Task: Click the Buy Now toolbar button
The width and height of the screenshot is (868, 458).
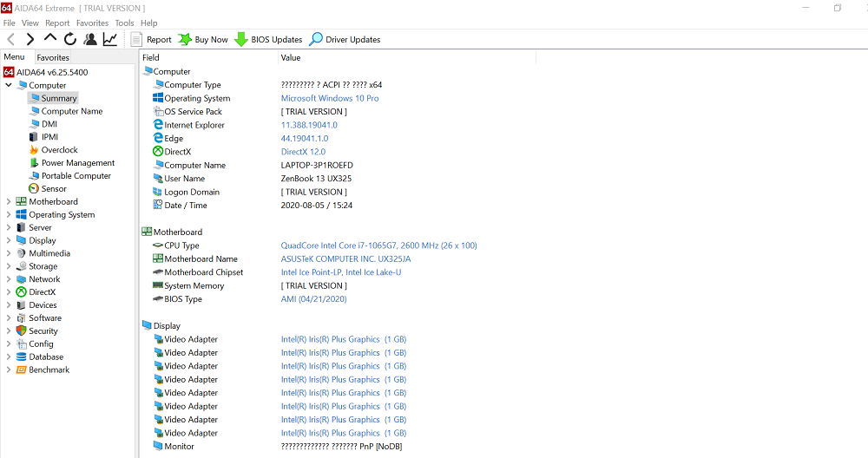Action: (202, 39)
